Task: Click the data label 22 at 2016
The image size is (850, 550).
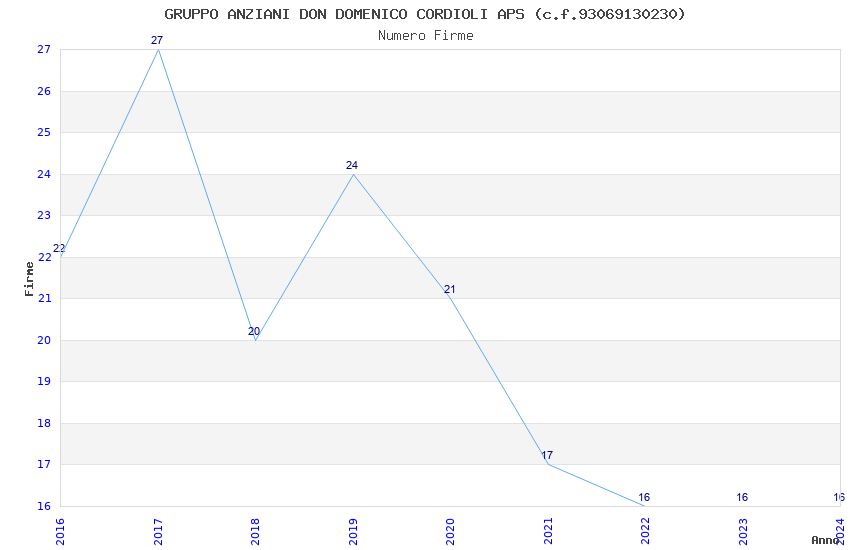Action: tap(59, 248)
